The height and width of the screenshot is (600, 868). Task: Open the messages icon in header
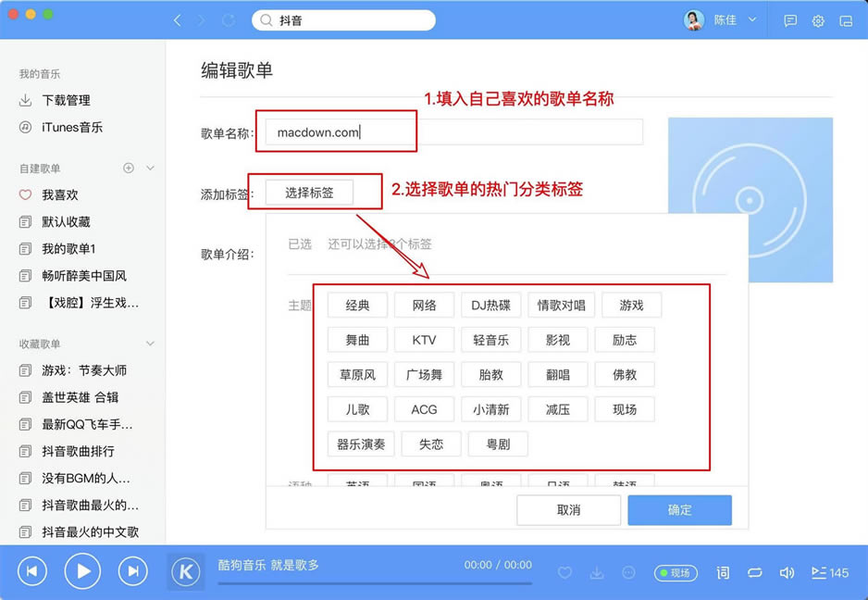tap(790, 20)
